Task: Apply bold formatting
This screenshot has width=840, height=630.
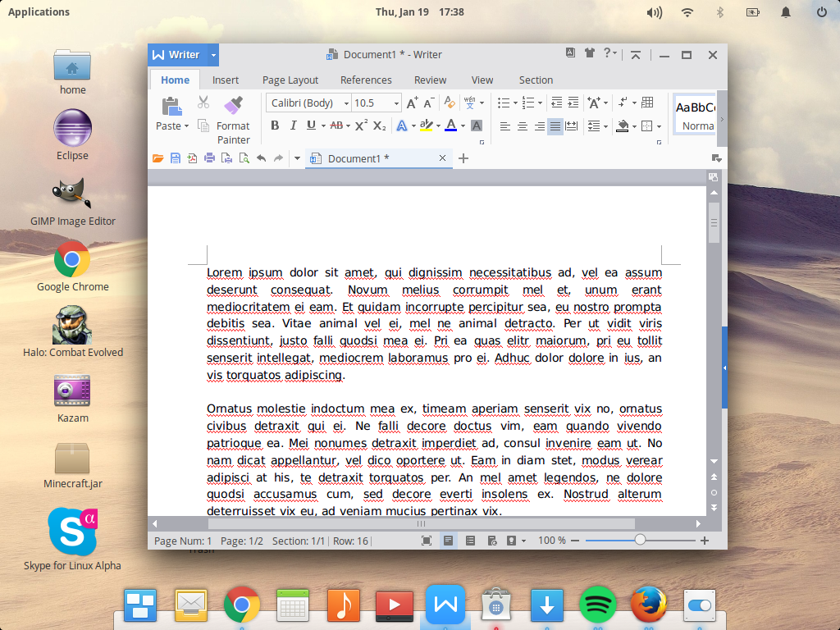Action: (275, 126)
